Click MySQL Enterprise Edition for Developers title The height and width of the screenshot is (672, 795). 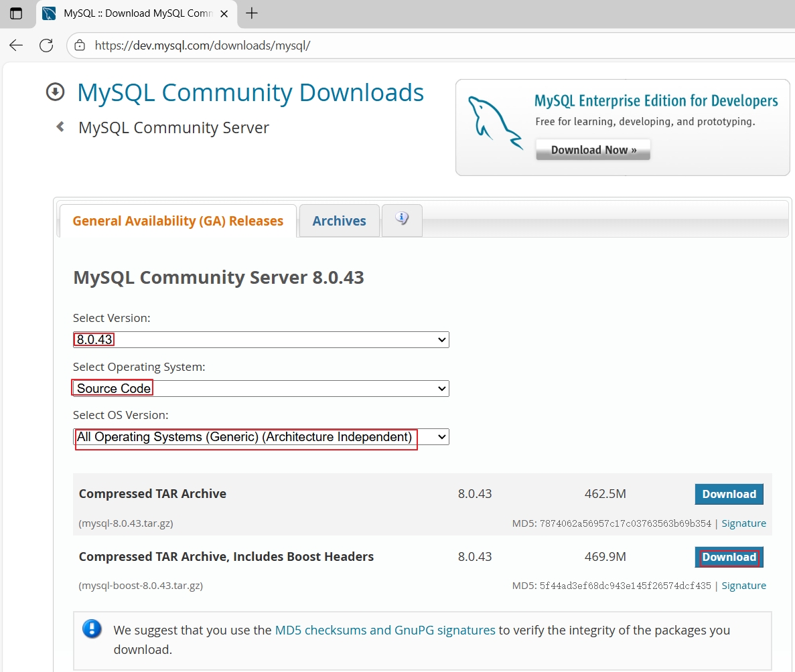click(x=656, y=101)
